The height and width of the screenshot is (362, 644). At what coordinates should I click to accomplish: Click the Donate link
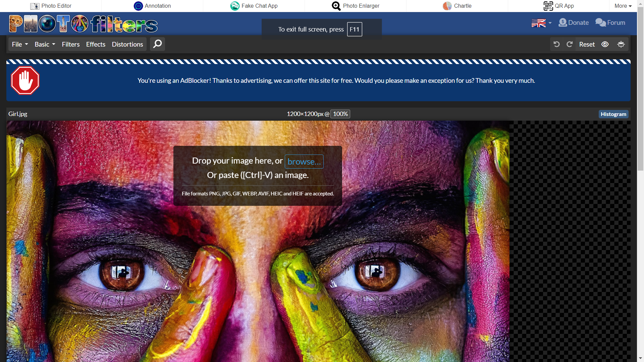click(574, 22)
